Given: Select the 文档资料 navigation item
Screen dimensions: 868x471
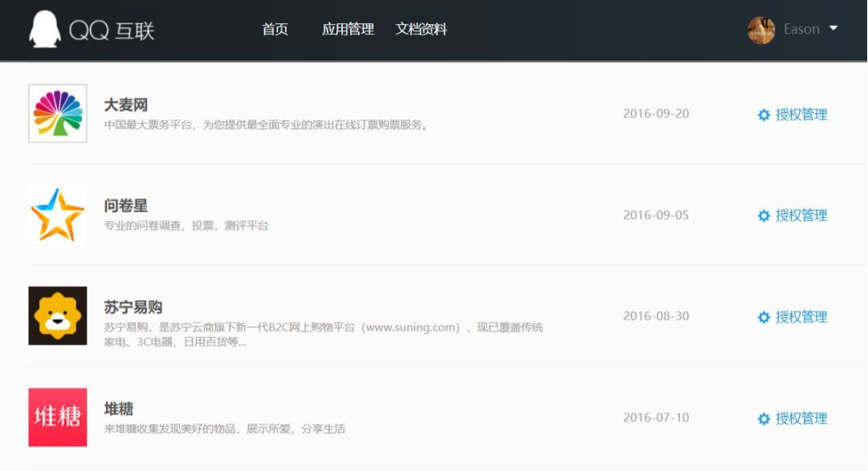Looking at the screenshot, I should point(421,29).
